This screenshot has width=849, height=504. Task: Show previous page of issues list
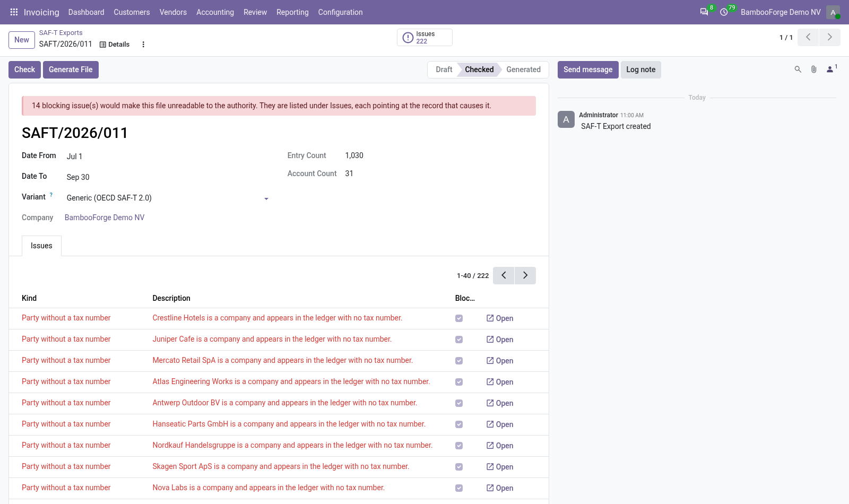point(504,275)
